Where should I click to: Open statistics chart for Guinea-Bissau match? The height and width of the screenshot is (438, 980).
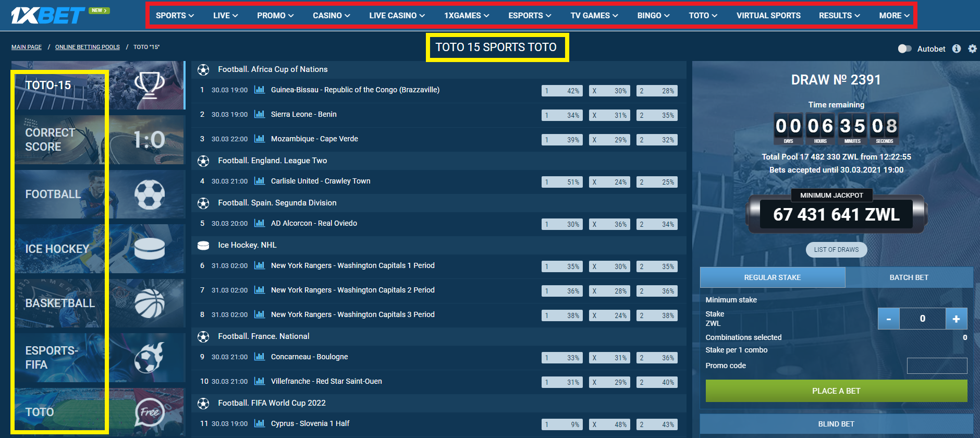260,90
